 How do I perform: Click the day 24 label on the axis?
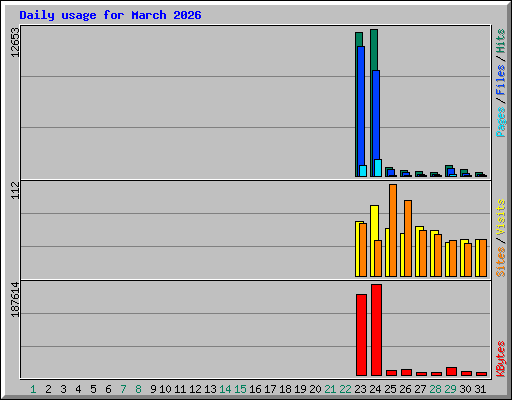point(375,389)
